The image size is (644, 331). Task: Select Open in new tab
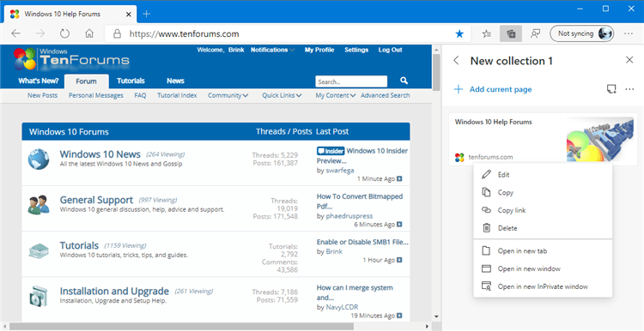543,251
